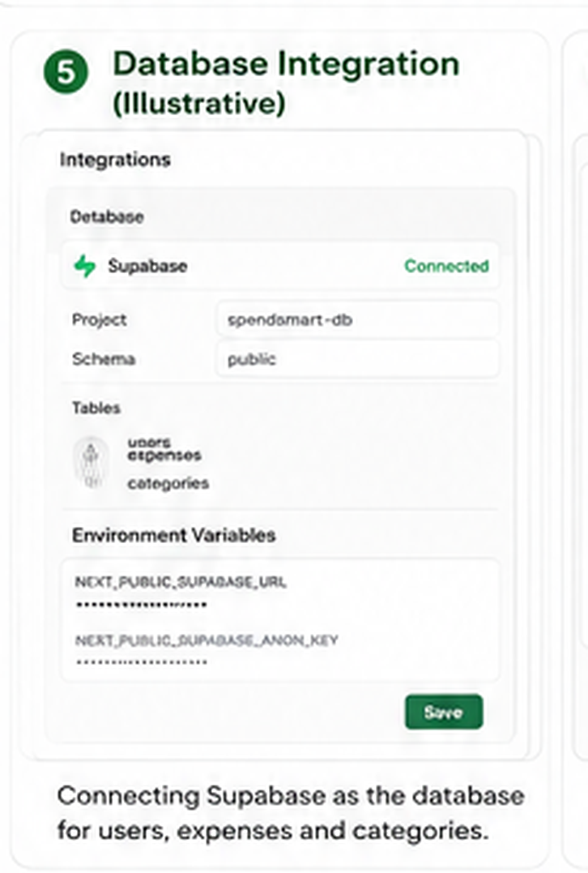
Task: Click the Save button
Action: coord(443,712)
